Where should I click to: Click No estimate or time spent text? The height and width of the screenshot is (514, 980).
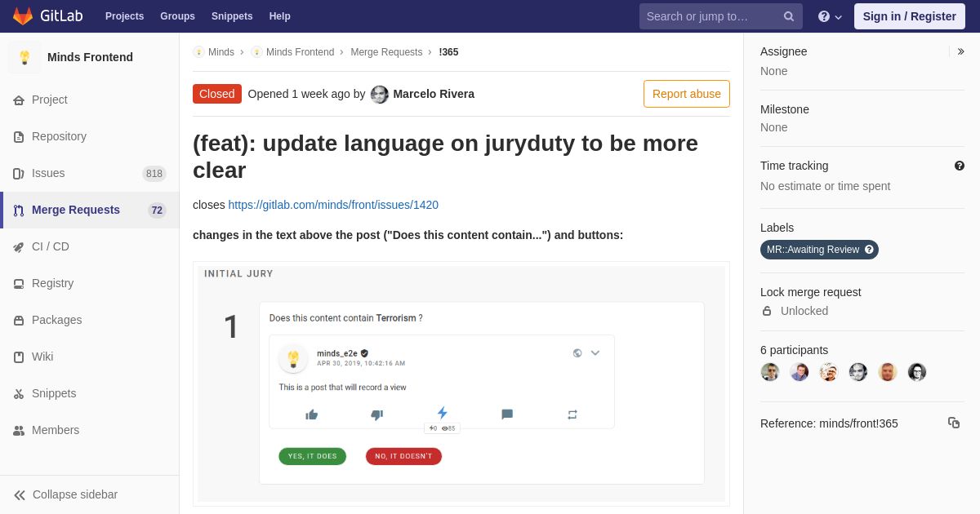(825, 186)
